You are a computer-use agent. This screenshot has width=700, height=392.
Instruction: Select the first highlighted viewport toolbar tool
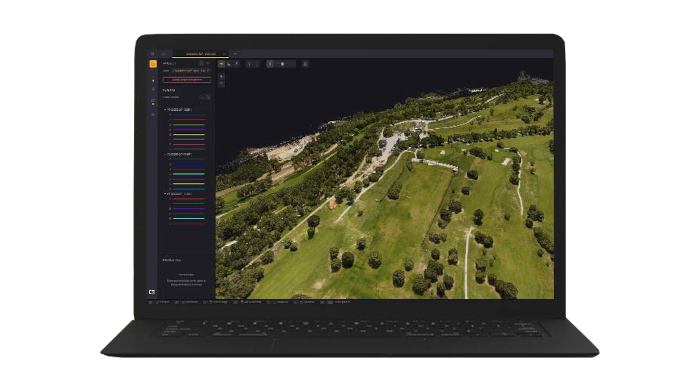(221, 64)
